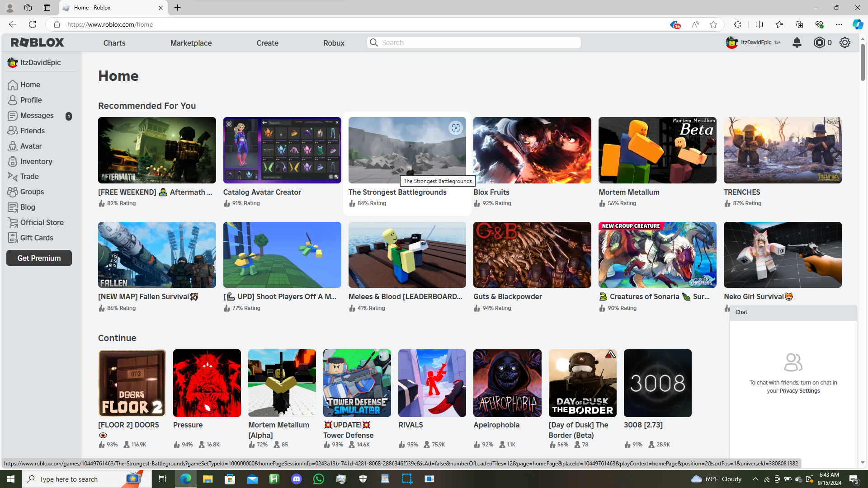Open the Official Store cart icon
Viewport: 868px width, 488px height.
click(x=13, y=222)
